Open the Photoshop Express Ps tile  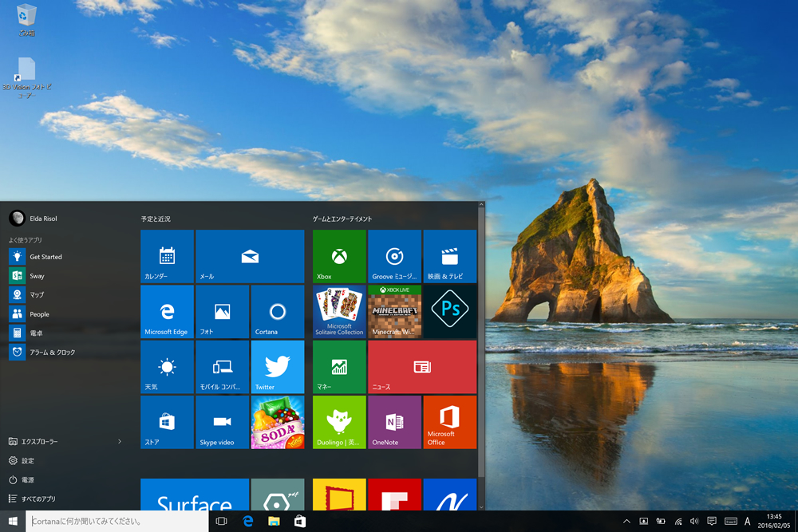click(450, 312)
